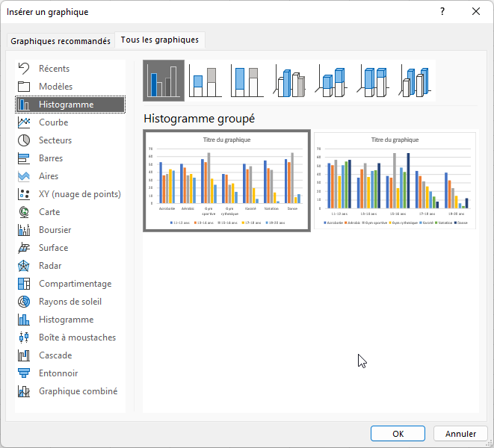
Task: Click the clustered column subtype icon
Action: [x=164, y=81]
